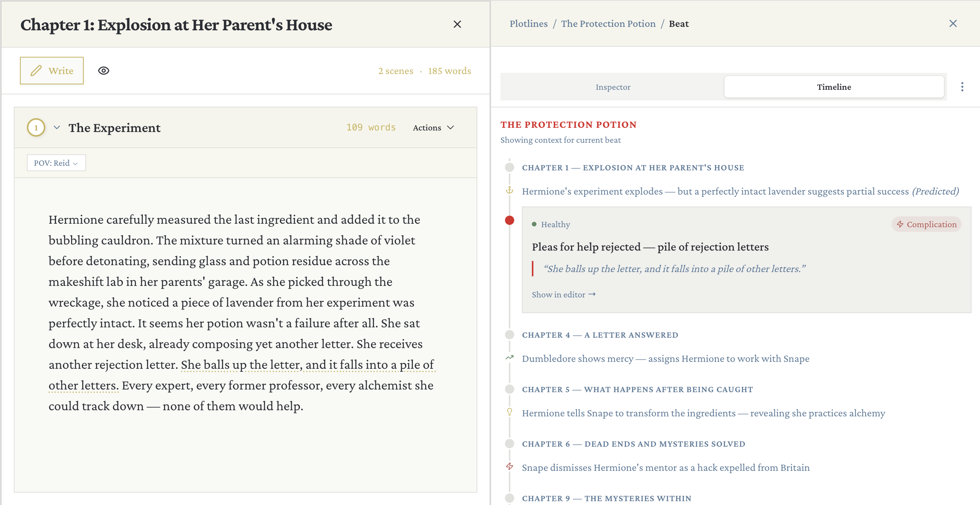Open the Actions dropdown
The width and height of the screenshot is (980, 505).
pos(433,127)
